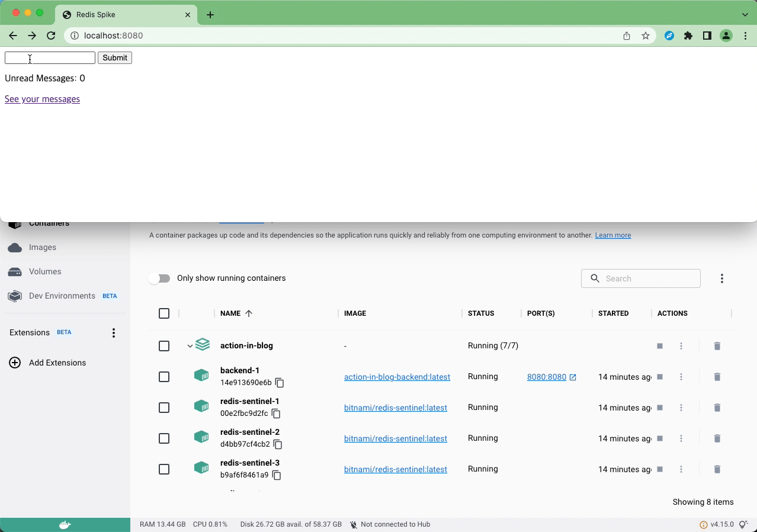
Task: Check the redis-sentinel-3 checkbox
Action: [x=164, y=469]
